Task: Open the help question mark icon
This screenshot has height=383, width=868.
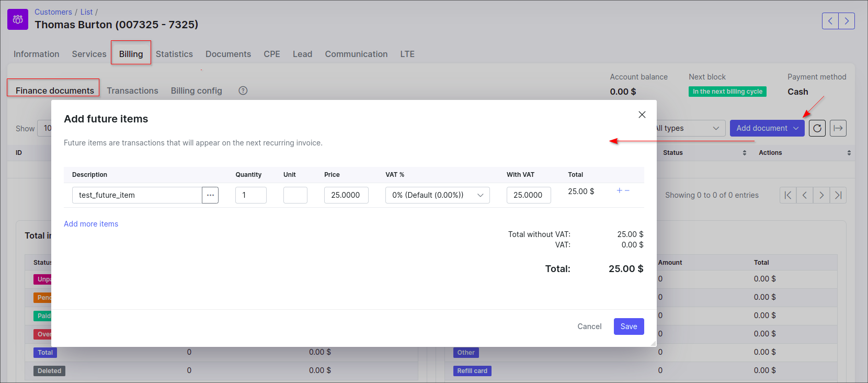Action: pyautogui.click(x=243, y=91)
